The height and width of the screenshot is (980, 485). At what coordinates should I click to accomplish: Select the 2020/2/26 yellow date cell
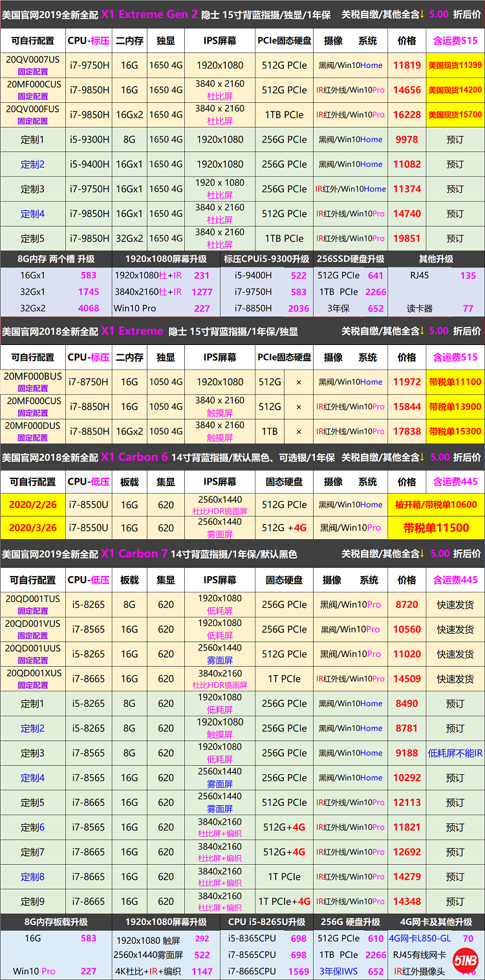pyautogui.click(x=32, y=504)
